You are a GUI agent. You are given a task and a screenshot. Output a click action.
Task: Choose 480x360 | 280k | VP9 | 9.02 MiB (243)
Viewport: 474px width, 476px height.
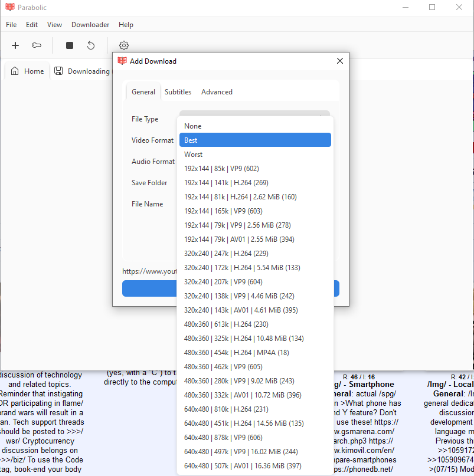pyautogui.click(x=255, y=381)
